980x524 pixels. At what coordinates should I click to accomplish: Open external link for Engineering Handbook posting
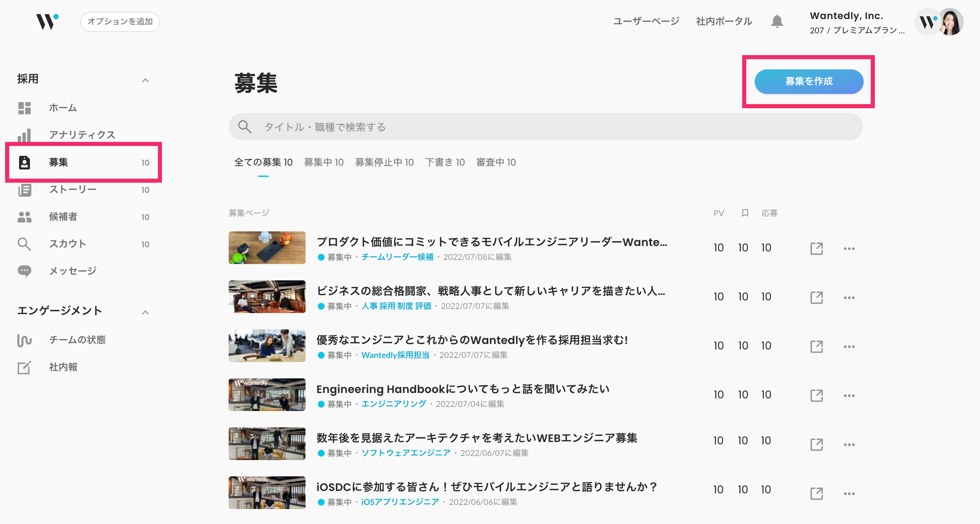point(816,395)
